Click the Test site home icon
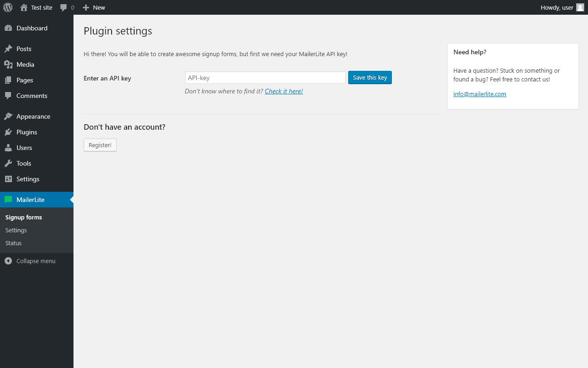The image size is (588, 368). (x=24, y=7)
